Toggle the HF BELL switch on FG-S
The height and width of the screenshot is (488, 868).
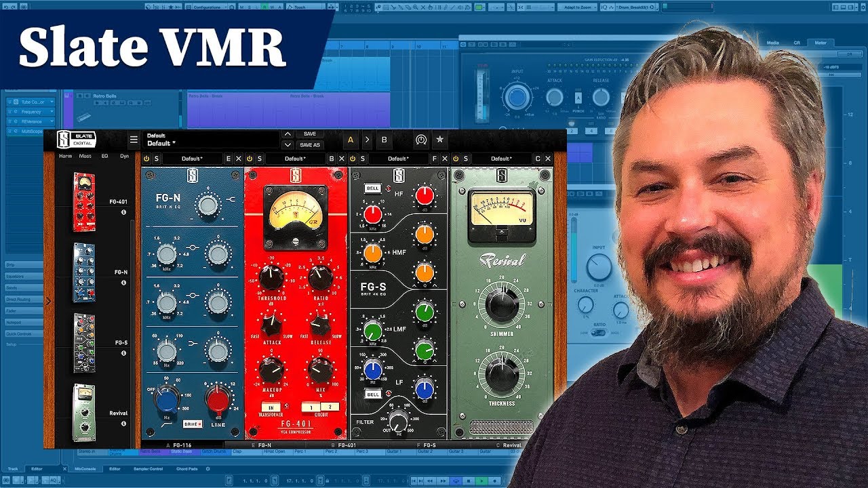tap(372, 188)
